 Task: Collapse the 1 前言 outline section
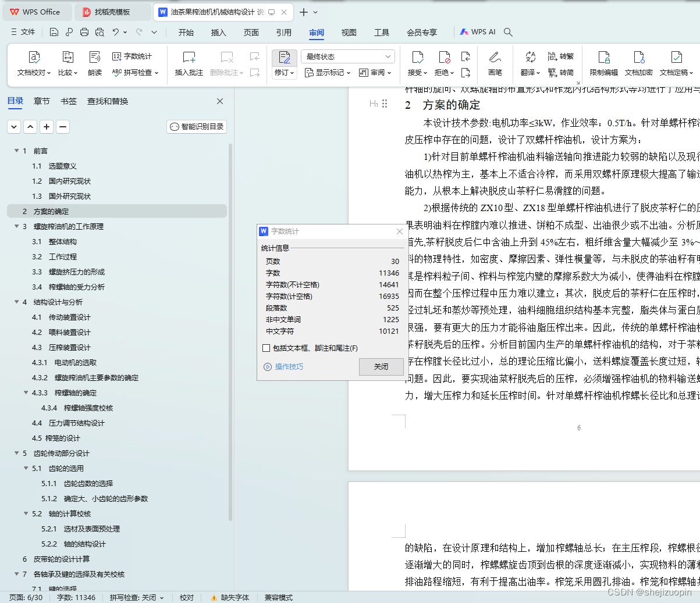pos(16,151)
